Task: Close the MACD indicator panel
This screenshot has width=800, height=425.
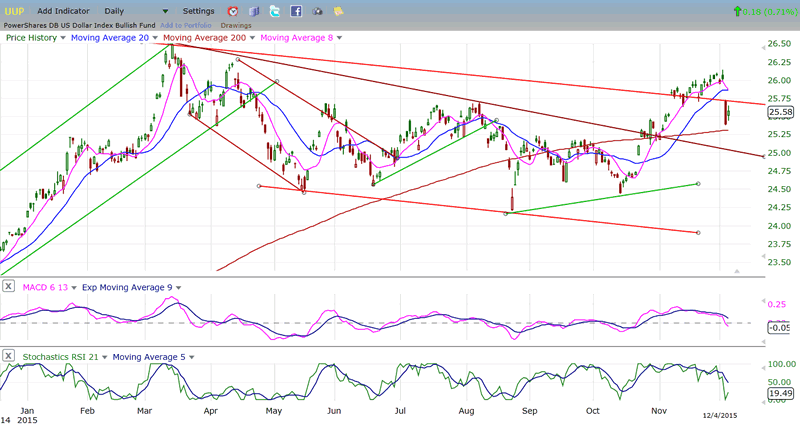Action: [8, 287]
